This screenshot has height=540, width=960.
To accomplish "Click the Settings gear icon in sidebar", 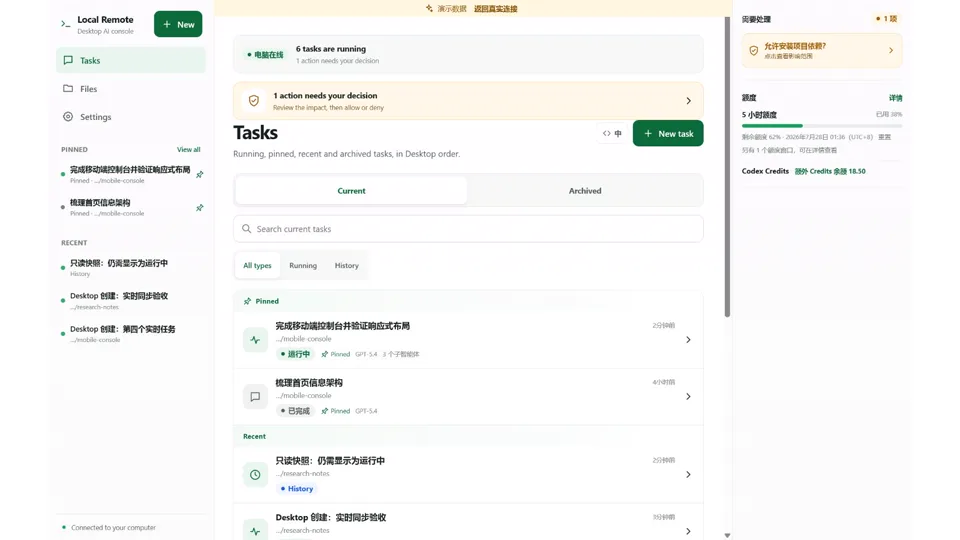I will pos(68,116).
